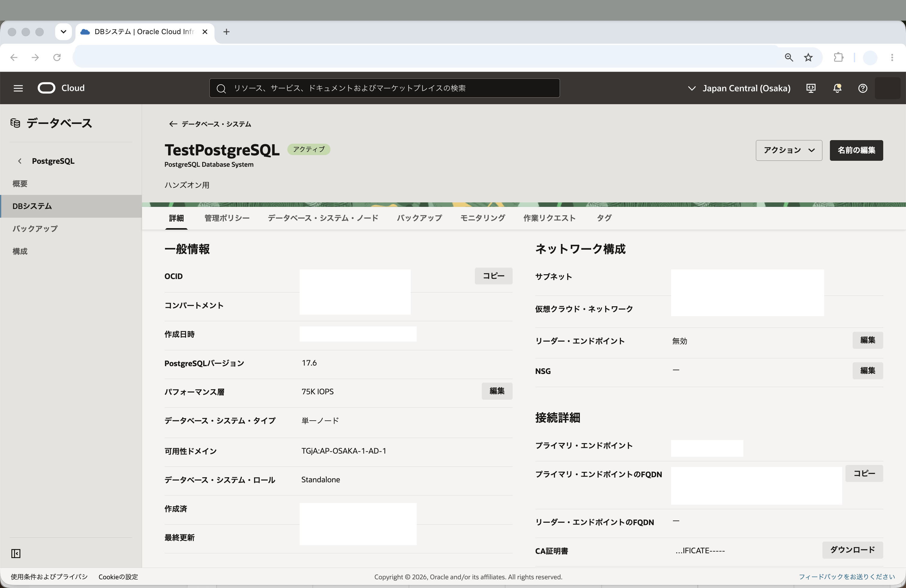Image resolution: width=906 pixels, height=588 pixels.
Task: Copy the OCID with コピー button
Action: pyautogui.click(x=493, y=276)
